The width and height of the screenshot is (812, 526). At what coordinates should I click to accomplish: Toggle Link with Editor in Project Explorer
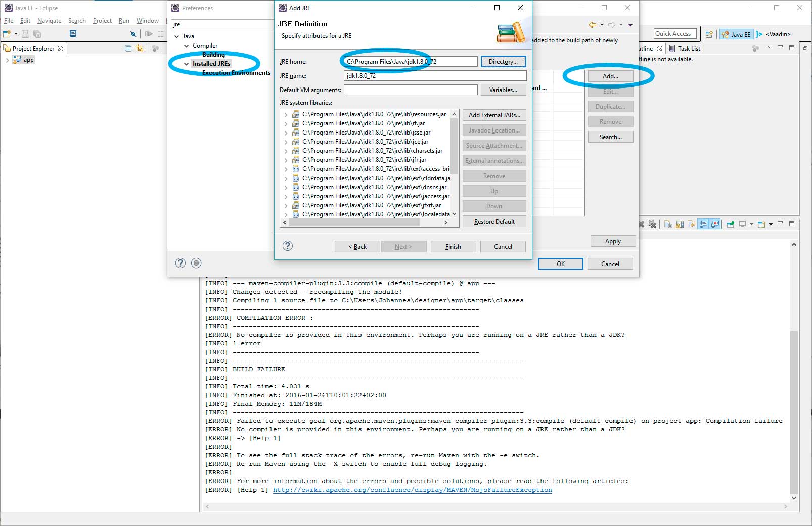(140, 49)
